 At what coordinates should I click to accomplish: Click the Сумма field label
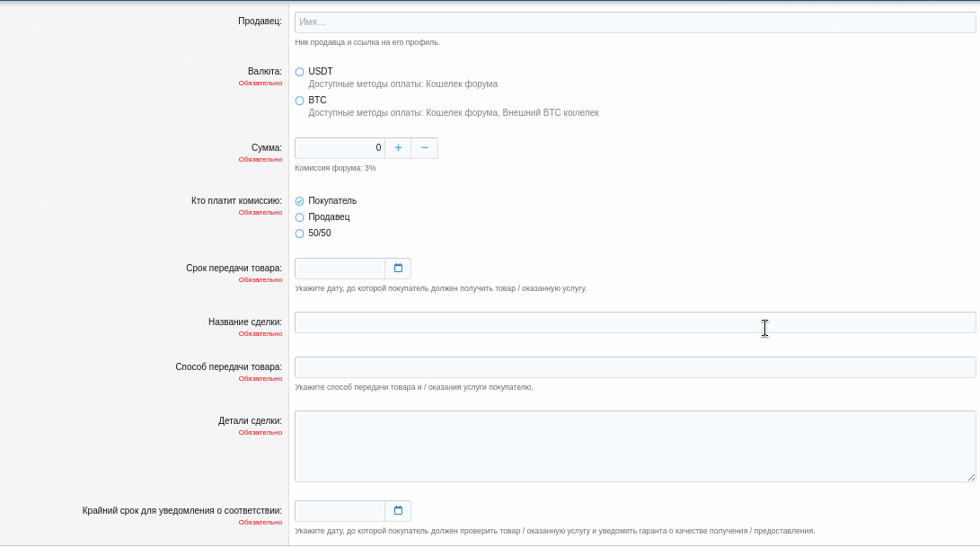coord(266,147)
